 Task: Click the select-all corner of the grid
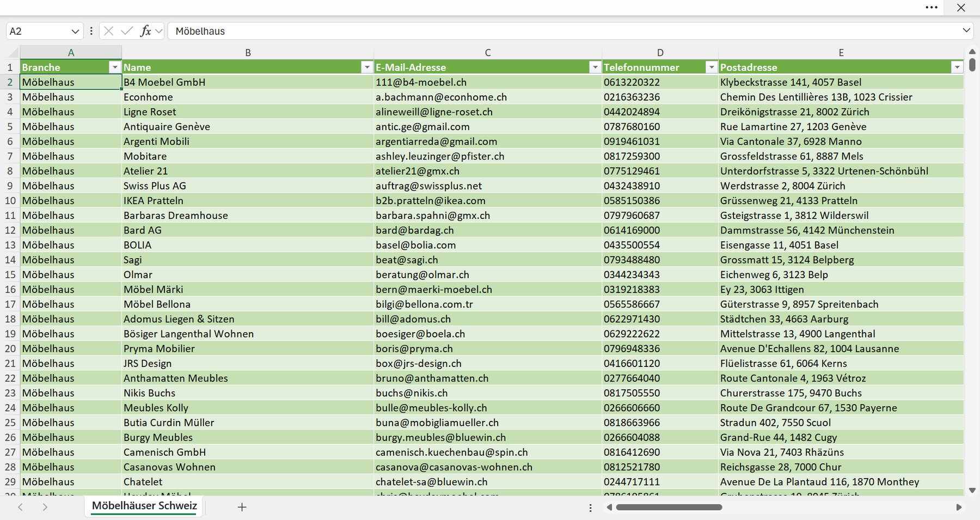[x=10, y=52]
